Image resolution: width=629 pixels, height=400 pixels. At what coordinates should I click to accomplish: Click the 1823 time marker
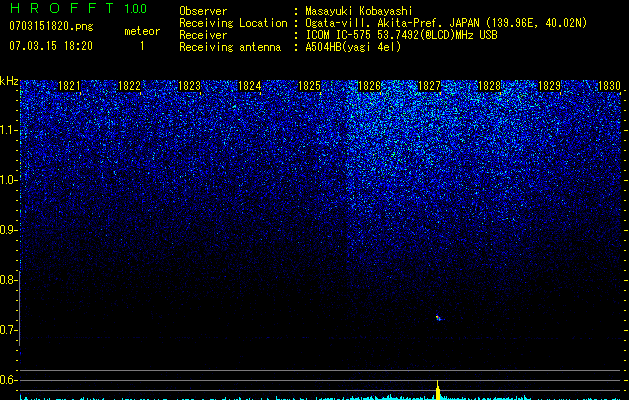[x=189, y=86]
